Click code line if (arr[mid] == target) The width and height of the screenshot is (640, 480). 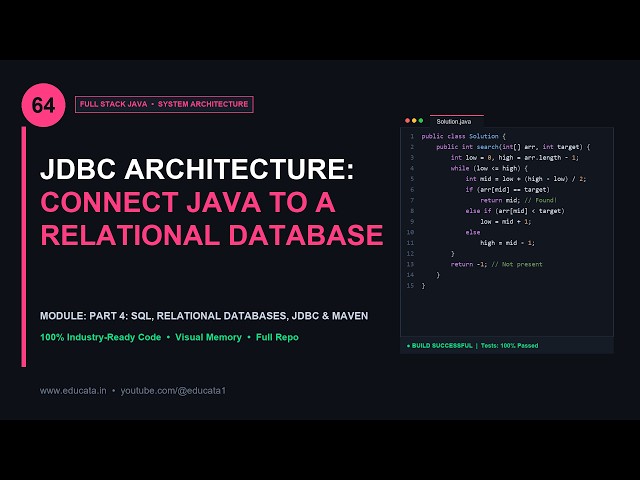coord(507,189)
